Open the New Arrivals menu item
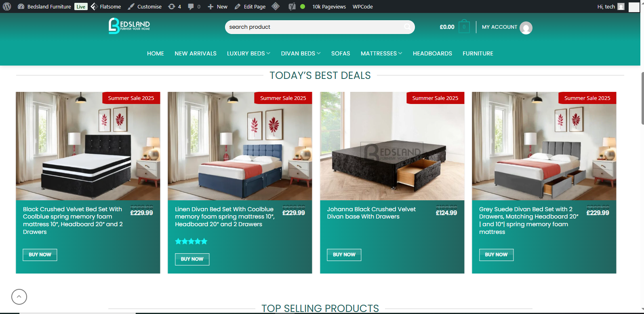Screen dimensions: 644x314 point(196,53)
